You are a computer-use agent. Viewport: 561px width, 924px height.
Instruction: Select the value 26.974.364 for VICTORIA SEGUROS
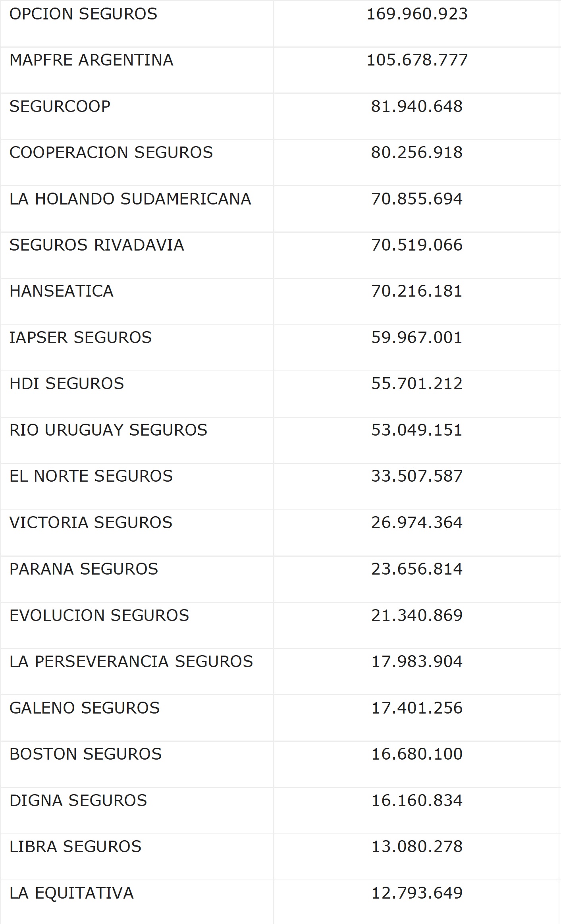(417, 523)
